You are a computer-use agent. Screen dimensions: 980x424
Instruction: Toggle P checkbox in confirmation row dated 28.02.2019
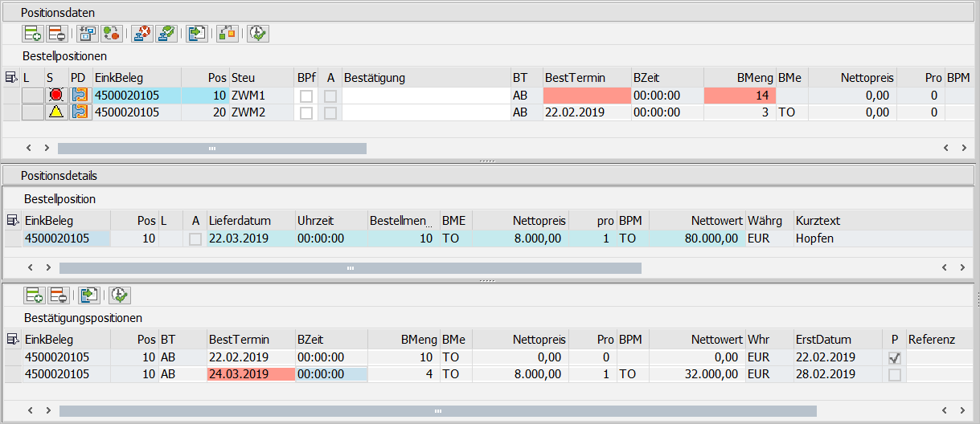[x=895, y=374]
